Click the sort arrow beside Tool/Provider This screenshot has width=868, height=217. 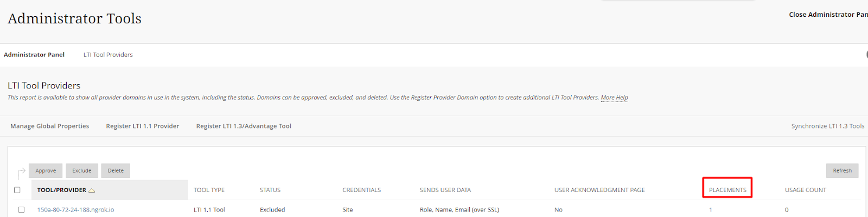click(92, 190)
